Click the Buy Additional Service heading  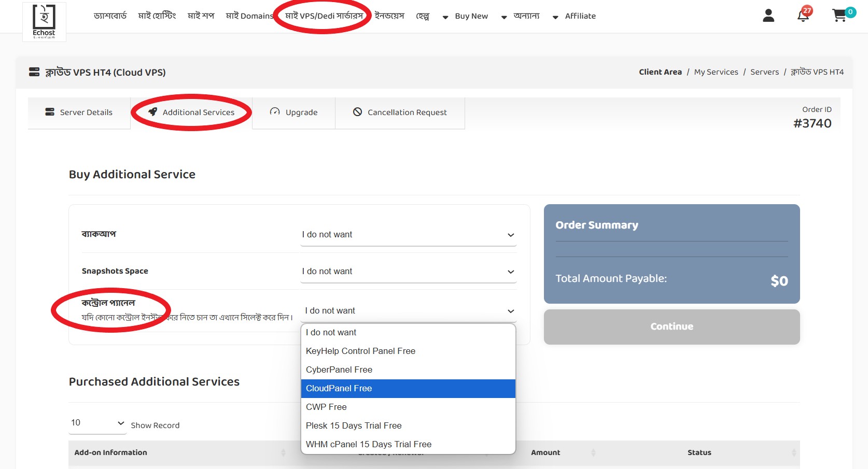point(132,175)
